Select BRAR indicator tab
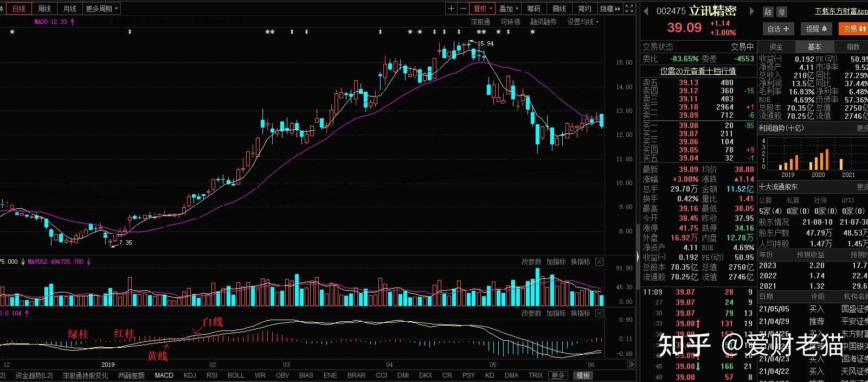The height and width of the screenshot is (382, 868). pos(356,375)
